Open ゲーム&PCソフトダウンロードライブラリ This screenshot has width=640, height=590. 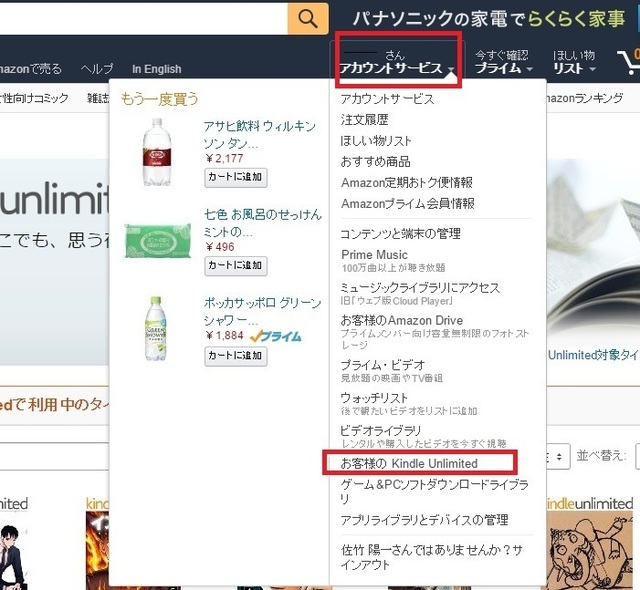click(435, 492)
